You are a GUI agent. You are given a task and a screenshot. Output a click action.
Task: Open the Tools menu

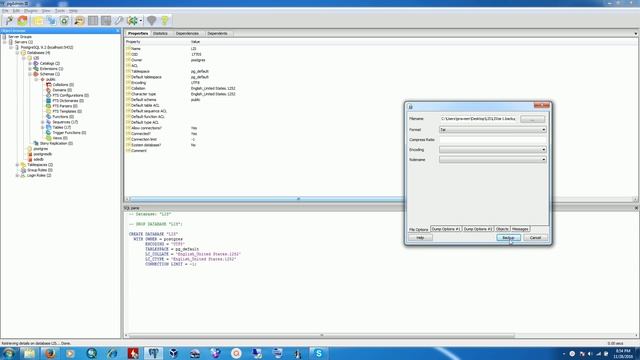[60, 11]
